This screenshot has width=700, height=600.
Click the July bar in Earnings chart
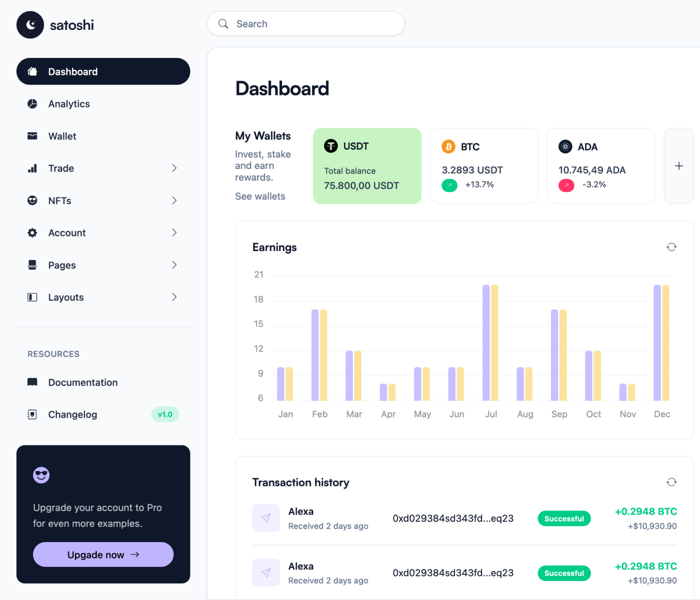[x=490, y=342]
